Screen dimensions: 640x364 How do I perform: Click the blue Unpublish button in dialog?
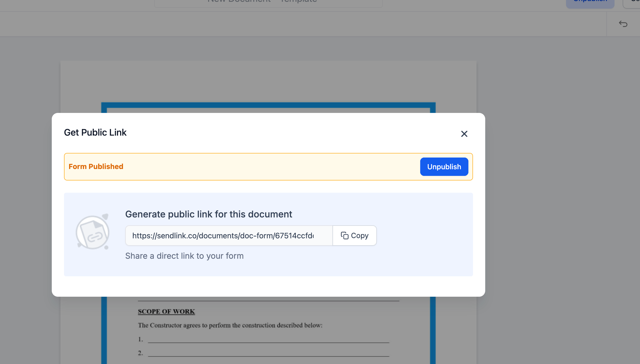click(444, 167)
